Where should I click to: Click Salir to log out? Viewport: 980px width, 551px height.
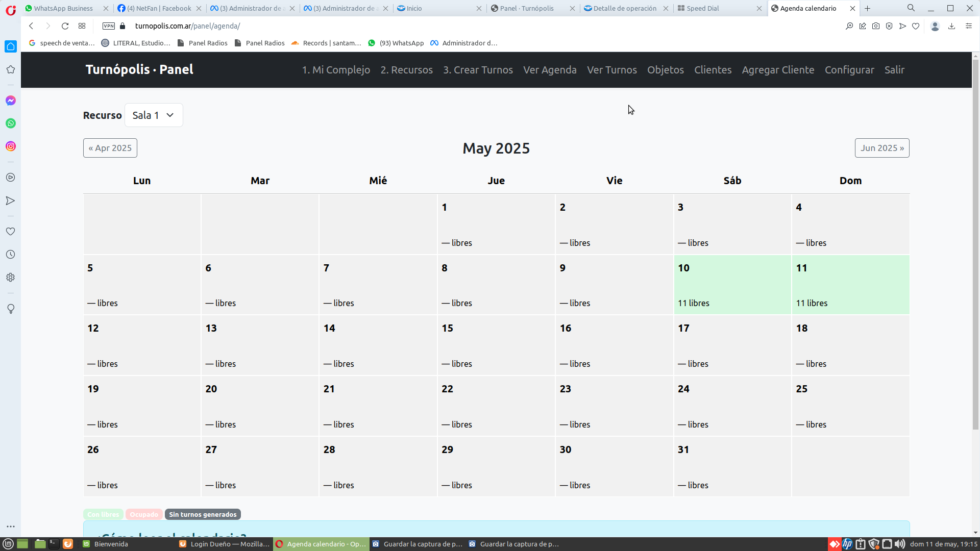click(x=894, y=70)
